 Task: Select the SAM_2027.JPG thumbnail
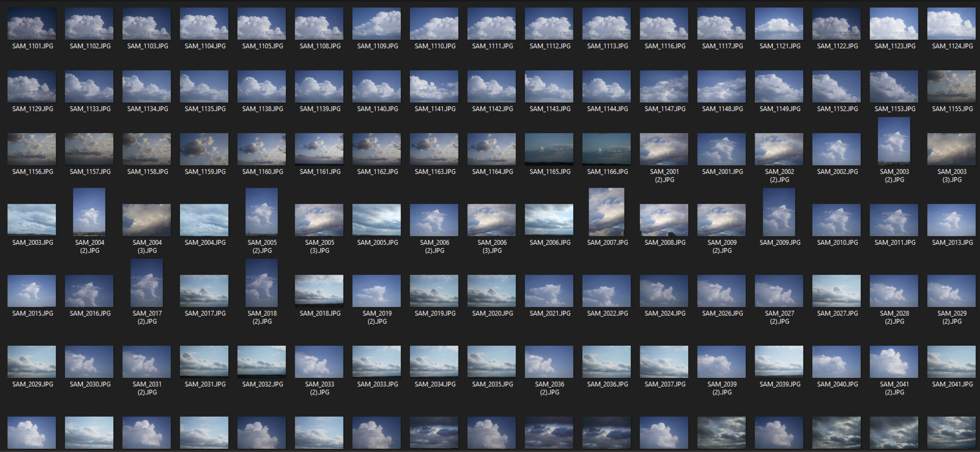point(836,291)
